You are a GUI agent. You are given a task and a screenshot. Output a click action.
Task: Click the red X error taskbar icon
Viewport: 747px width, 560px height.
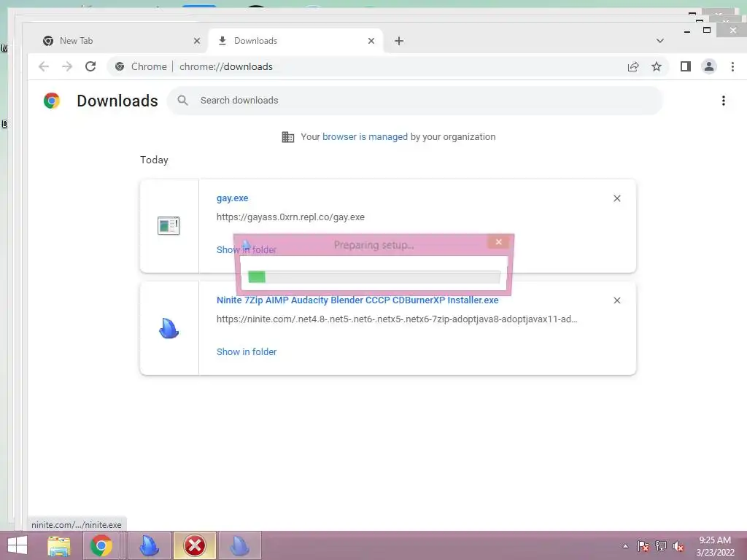(195, 545)
